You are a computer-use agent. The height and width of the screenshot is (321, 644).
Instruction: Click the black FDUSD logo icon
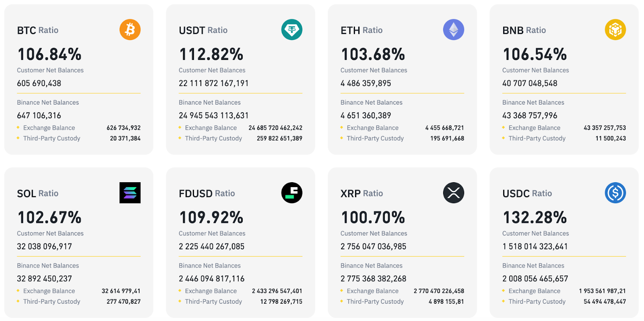(292, 193)
